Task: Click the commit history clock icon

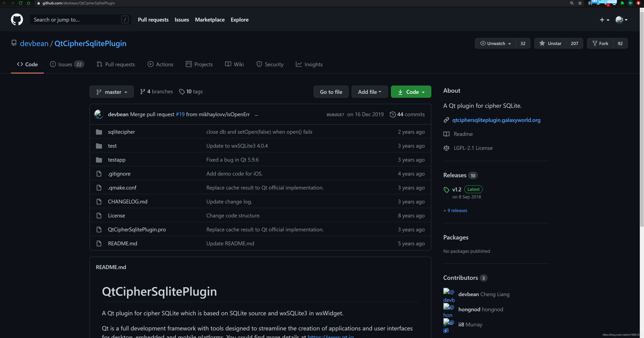Action: [392, 114]
